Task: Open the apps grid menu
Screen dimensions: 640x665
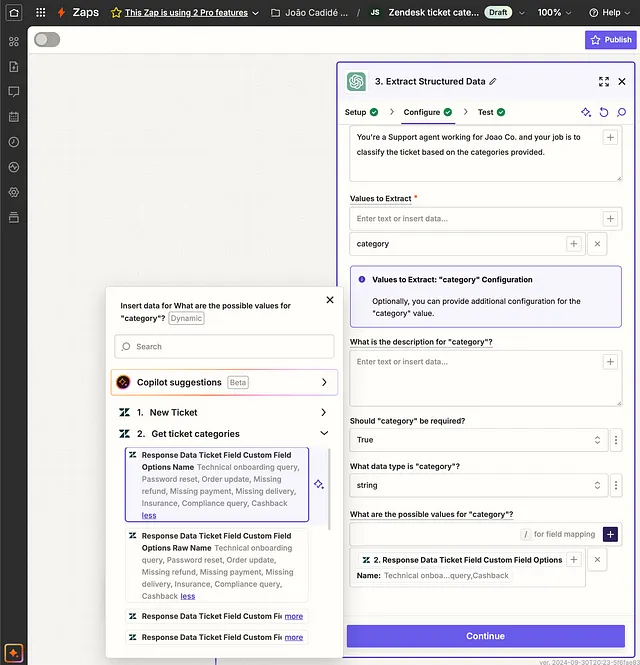Action: [x=40, y=12]
